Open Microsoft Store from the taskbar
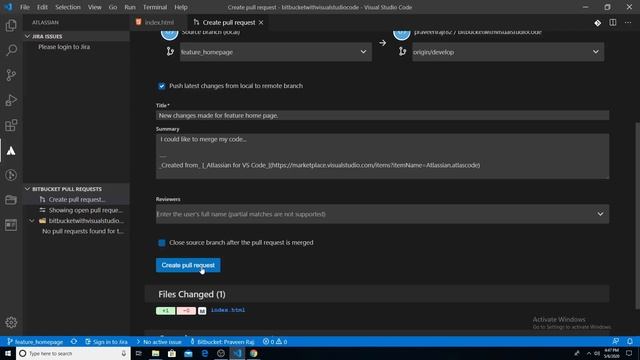 click(172, 353)
